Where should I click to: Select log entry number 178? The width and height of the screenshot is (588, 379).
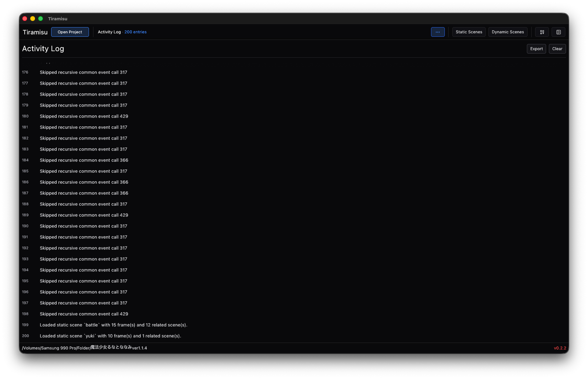coord(294,94)
